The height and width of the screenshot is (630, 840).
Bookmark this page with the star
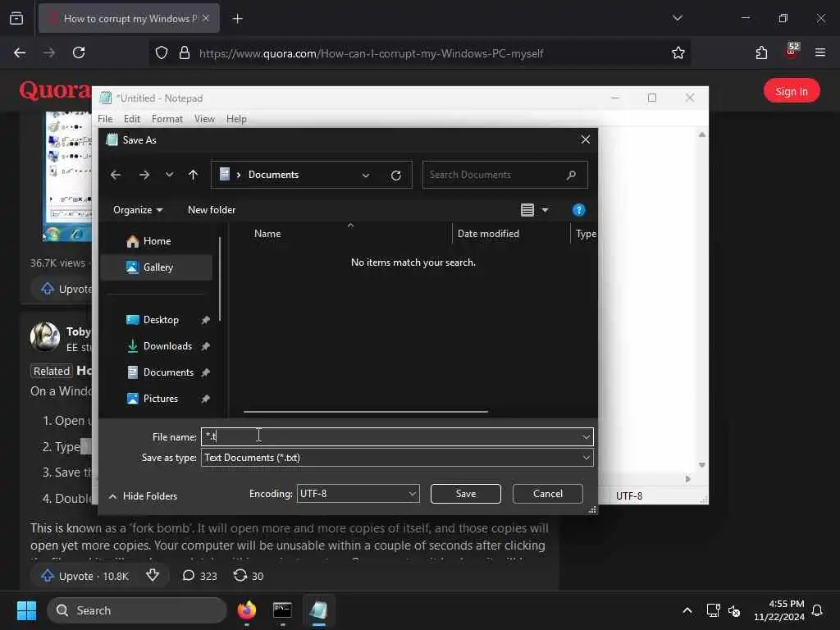click(678, 52)
